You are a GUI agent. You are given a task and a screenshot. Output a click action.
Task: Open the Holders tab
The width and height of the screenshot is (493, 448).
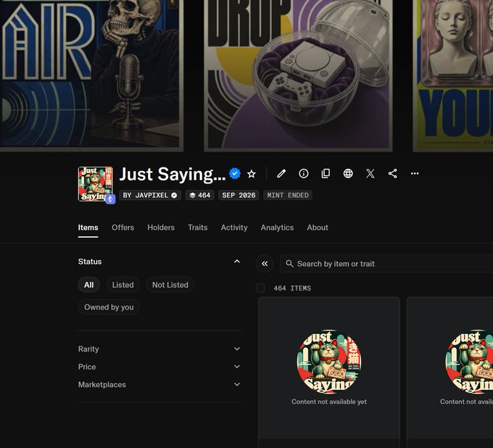[161, 228]
